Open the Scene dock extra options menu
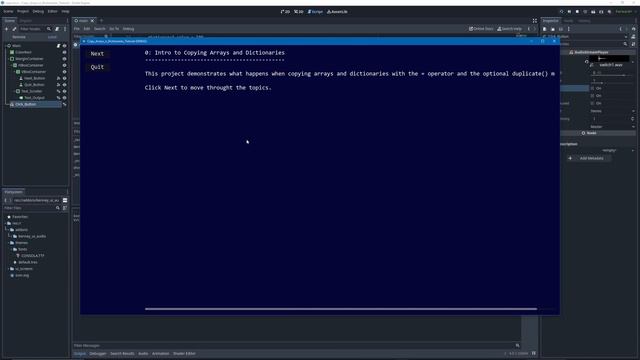 coord(65,29)
